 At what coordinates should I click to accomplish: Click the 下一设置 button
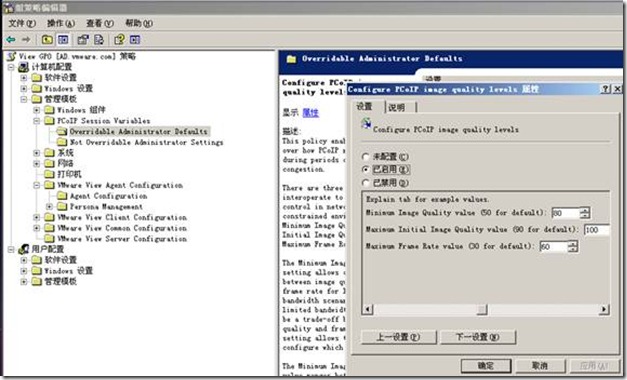478,337
